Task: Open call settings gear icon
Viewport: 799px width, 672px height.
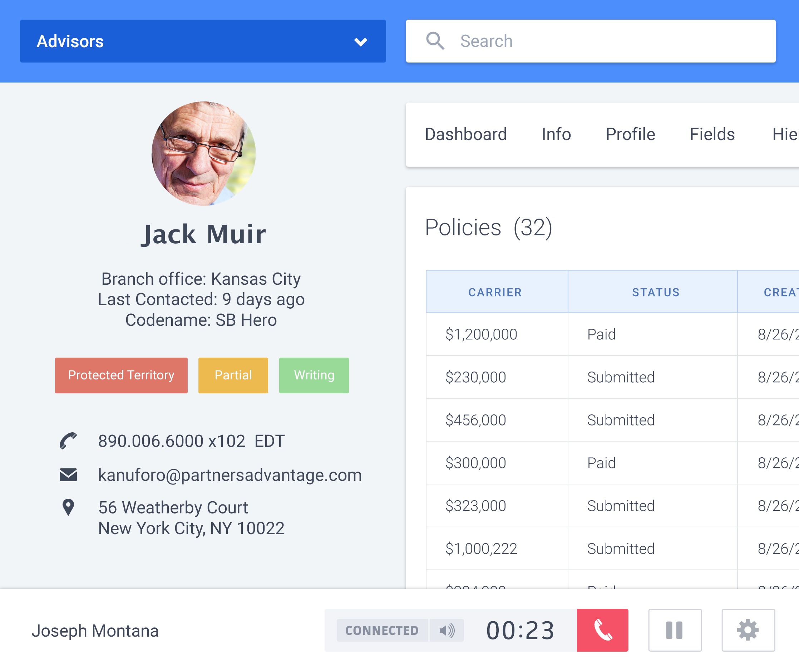Action: (x=748, y=630)
